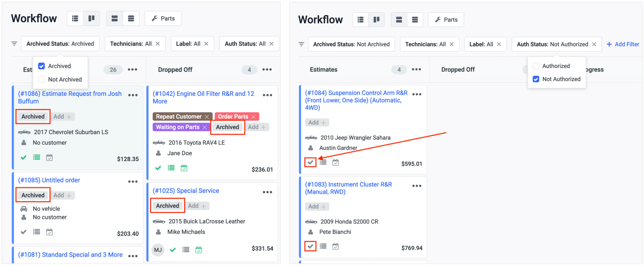Image resolution: width=644 pixels, height=266 pixels.
Task: Open appointment calendar icon on order #1085
Action: tap(50, 232)
